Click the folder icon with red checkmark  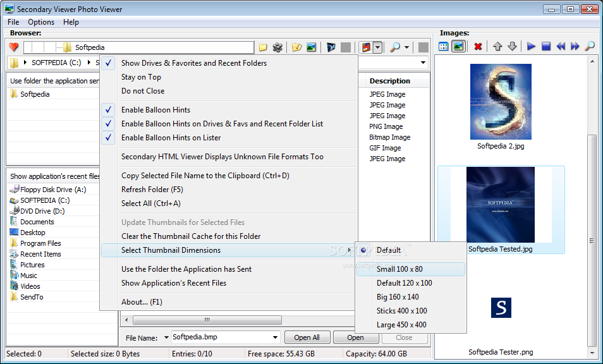point(296,47)
